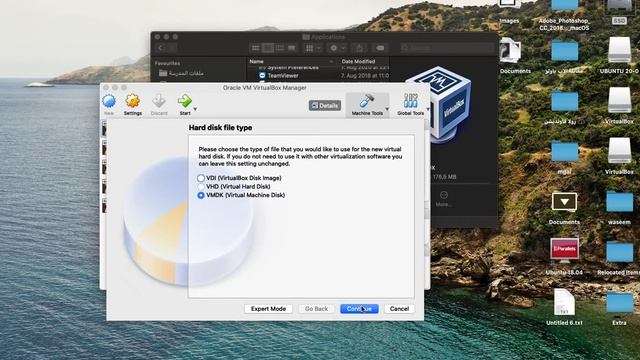Click the More button in Finder preview pane
640x360 pixels.
(x=444, y=198)
